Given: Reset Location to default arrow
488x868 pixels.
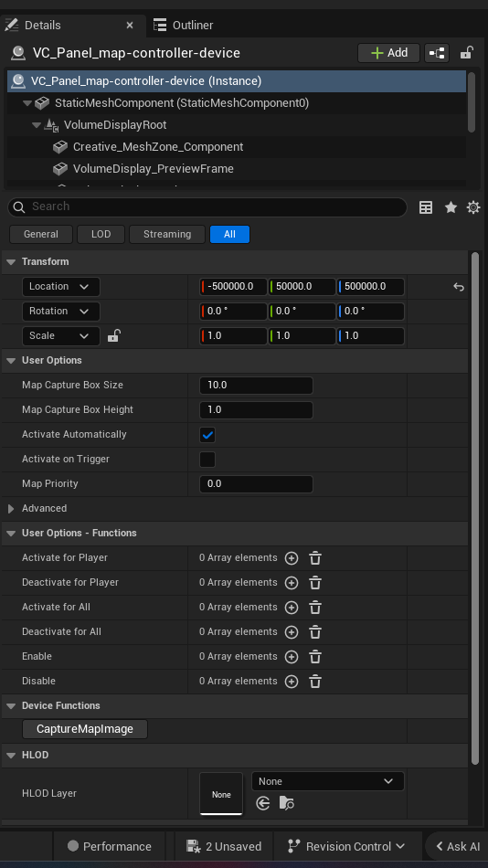Looking at the screenshot, I should [x=458, y=287].
